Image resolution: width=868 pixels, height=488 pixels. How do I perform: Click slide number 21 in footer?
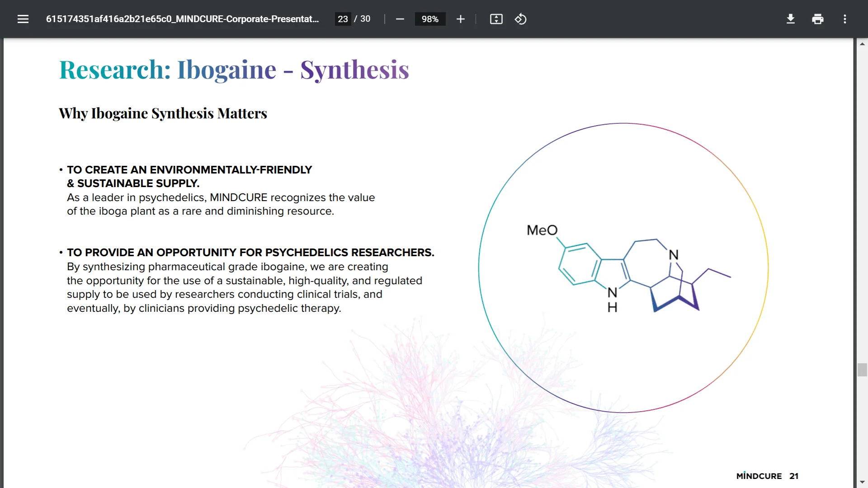pos(794,476)
